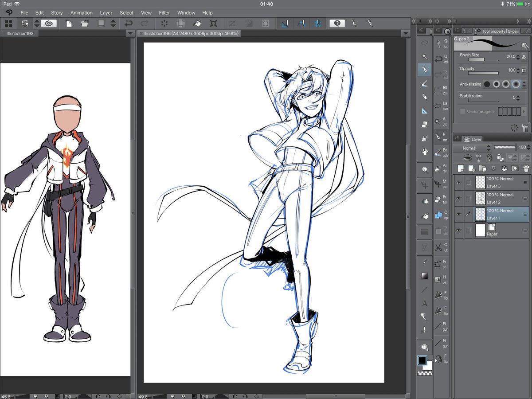The width and height of the screenshot is (532, 399).
Task: Click the Undo arrow in command bar
Action: [x=129, y=23]
